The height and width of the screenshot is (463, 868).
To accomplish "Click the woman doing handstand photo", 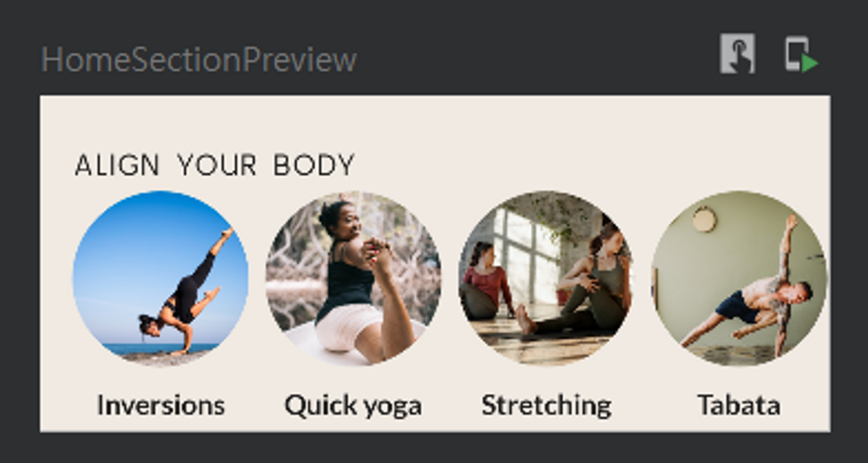I will point(161,278).
